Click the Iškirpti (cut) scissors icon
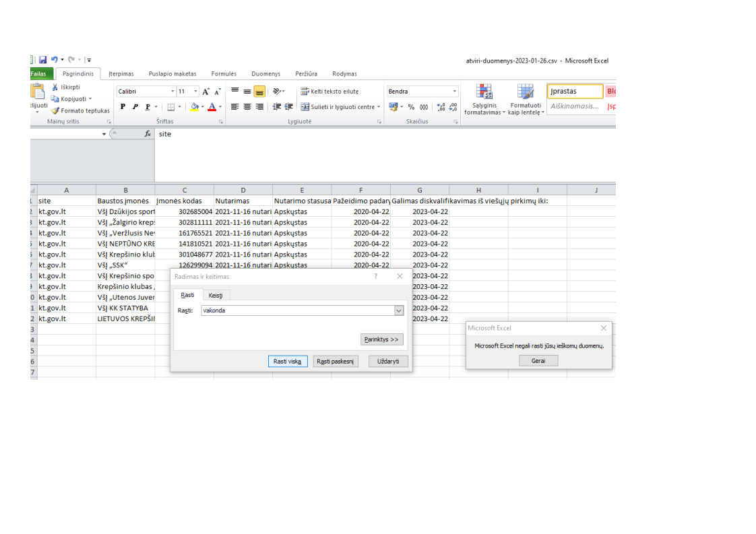Viewport: 756px width, 534px height. click(x=55, y=88)
